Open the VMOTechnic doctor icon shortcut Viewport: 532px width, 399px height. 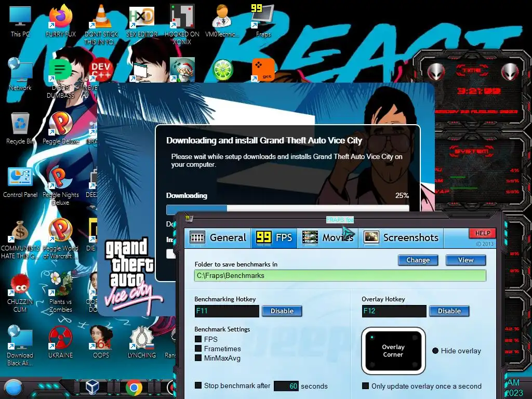[222, 21]
